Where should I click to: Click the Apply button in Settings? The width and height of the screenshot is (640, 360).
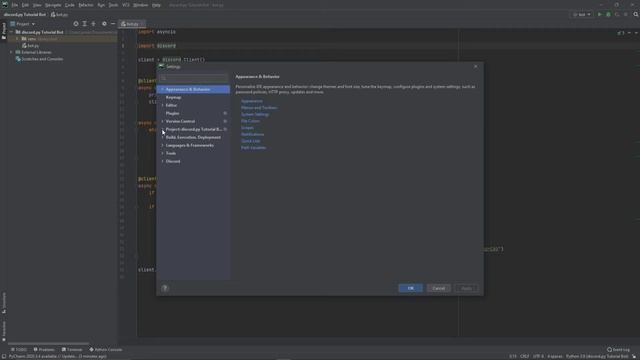pos(467,288)
